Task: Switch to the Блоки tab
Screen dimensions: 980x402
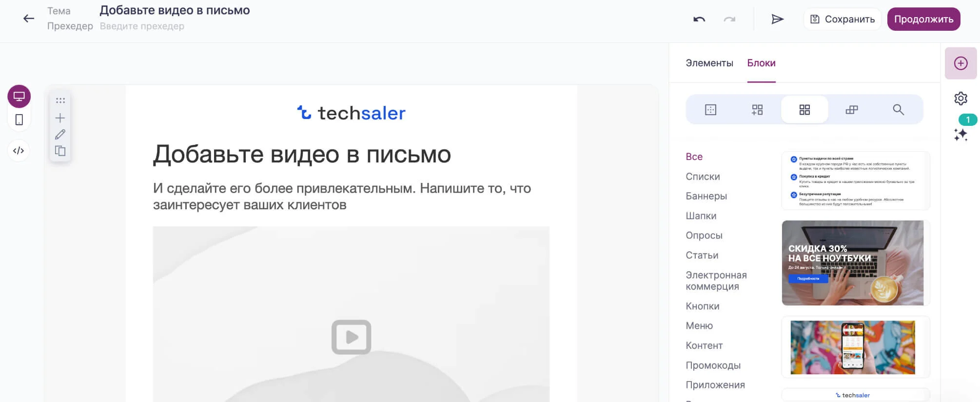Action: pyautogui.click(x=761, y=63)
